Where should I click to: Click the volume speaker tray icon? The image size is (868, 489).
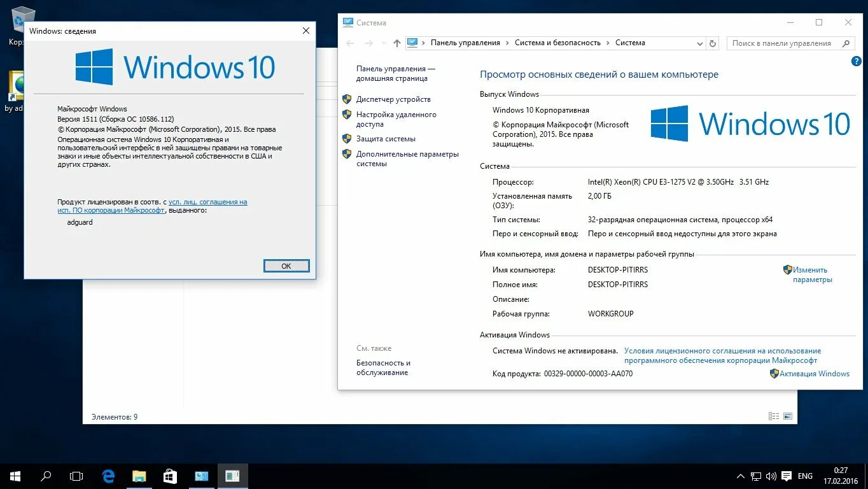coord(771,476)
